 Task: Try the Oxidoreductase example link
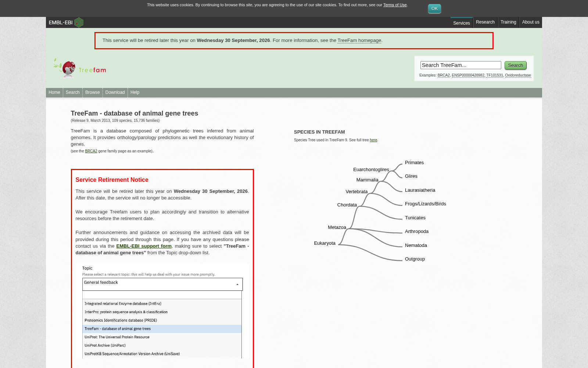point(518,75)
